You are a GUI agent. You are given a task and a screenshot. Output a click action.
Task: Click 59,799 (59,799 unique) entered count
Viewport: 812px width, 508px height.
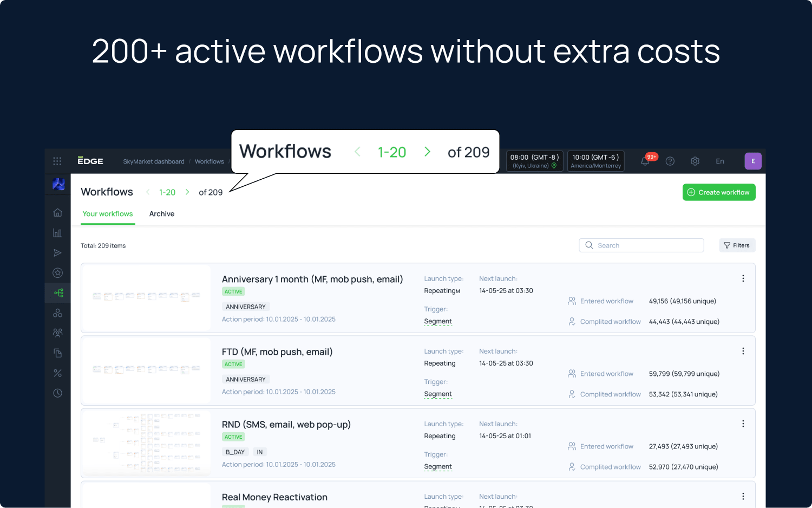tap(684, 374)
